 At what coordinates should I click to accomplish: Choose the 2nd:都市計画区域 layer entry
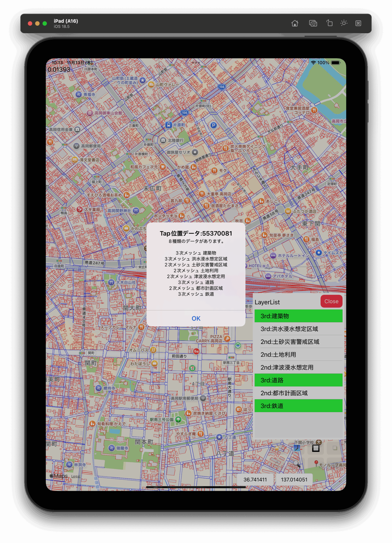pyautogui.click(x=298, y=393)
